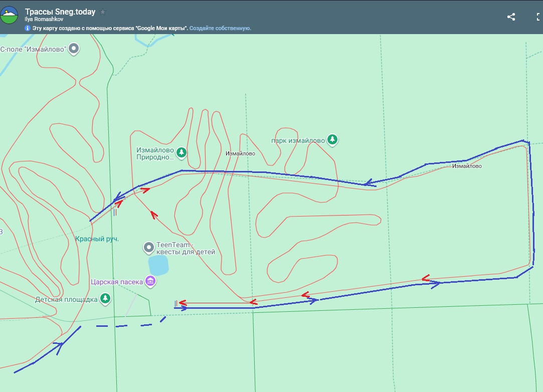This screenshot has width=543, height=392.
Task: Select the парк измайлово tree marker
Action: pyautogui.click(x=332, y=140)
